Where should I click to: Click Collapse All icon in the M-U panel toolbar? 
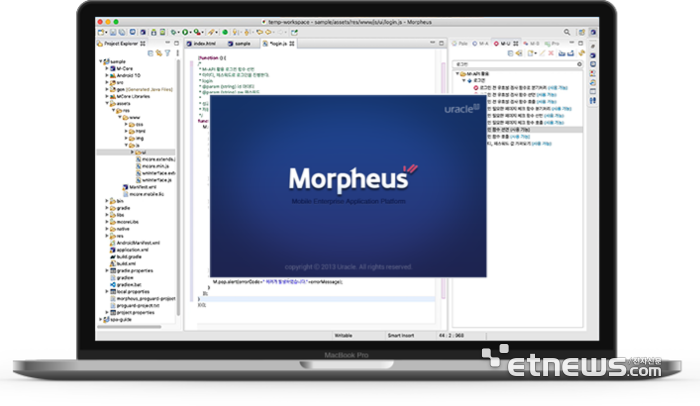(510, 53)
